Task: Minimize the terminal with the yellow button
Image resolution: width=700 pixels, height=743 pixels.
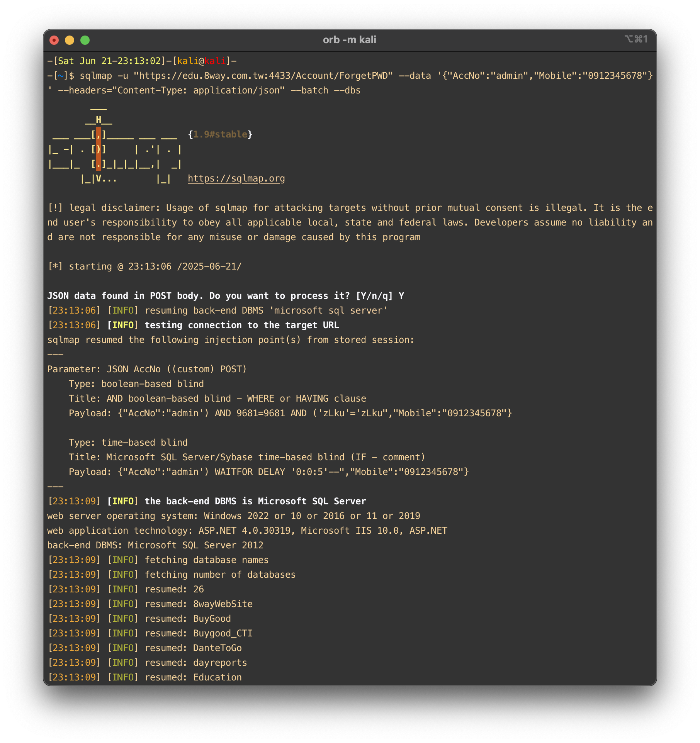Action: pyautogui.click(x=70, y=40)
